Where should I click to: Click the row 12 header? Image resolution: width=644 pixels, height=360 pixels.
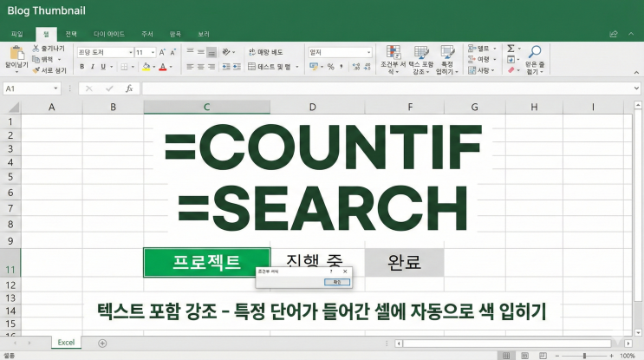coord(10,285)
